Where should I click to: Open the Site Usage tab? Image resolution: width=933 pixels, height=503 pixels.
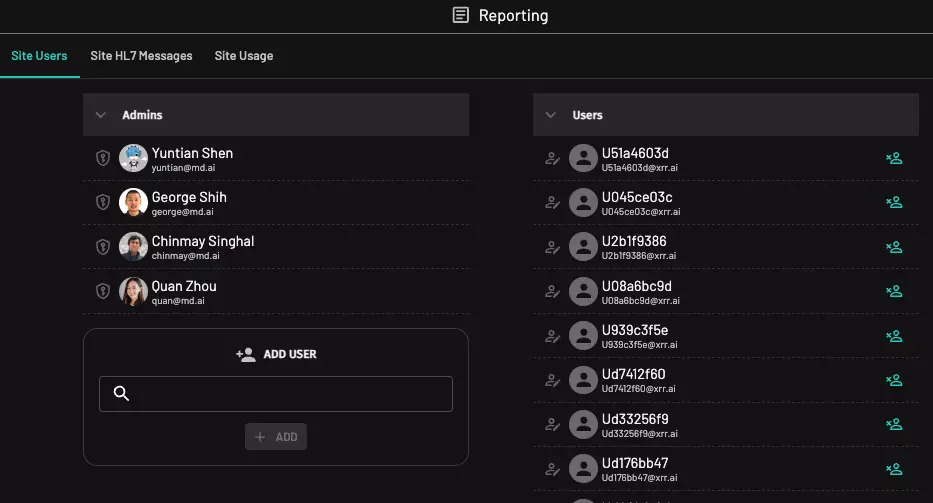tap(243, 56)
